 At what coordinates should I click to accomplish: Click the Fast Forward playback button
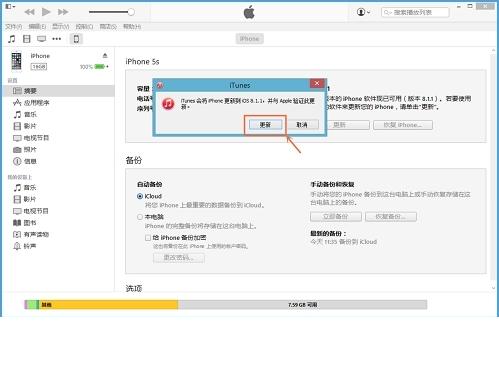pyautogui.click(x=63, y=12)
